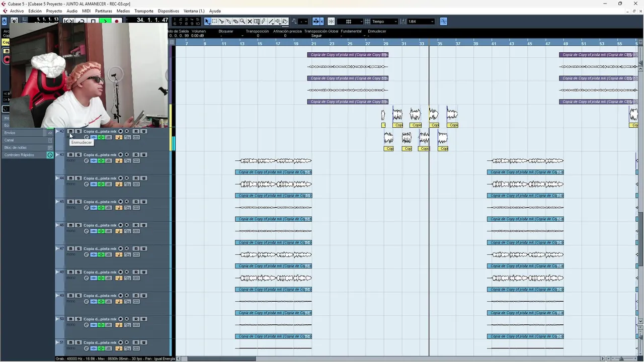Select the Play speaker tool
This screenshot has height=362, width=644.
tap(278, 22)
